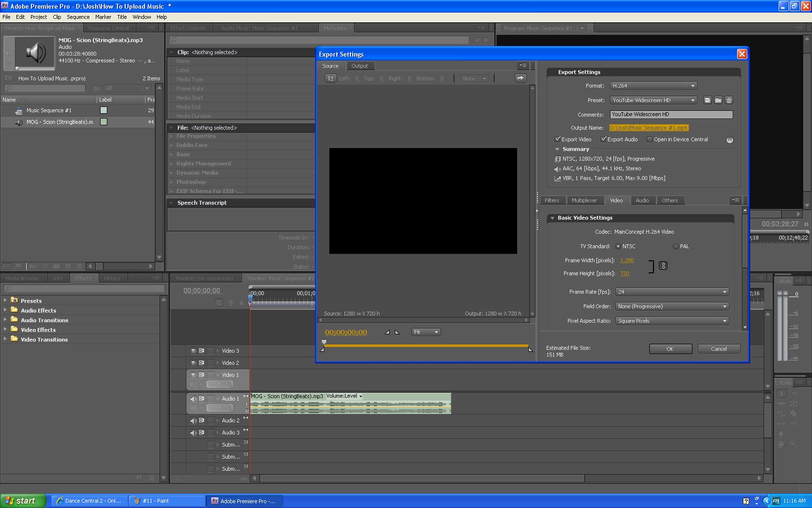Viewport: 812px width, 508px height.
Task: Switch to the Filters tab
Action: tap(552, 200)
